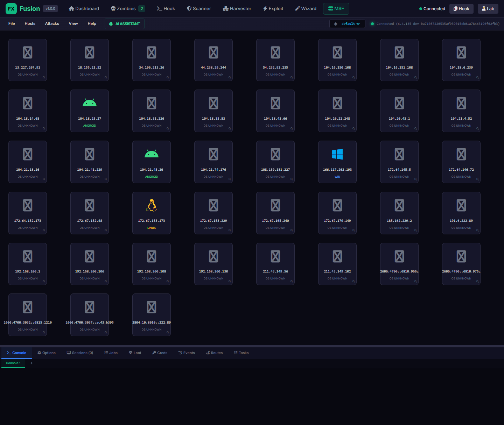The width and height of the screenshot is (504, 425).
Task: Open the Dashboard page
Action: tap(84, 9)
